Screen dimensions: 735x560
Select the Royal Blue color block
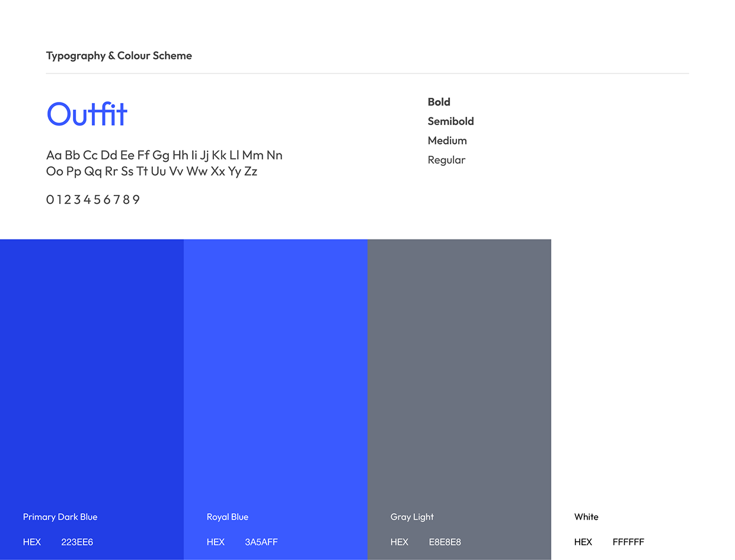click(276, 399)
